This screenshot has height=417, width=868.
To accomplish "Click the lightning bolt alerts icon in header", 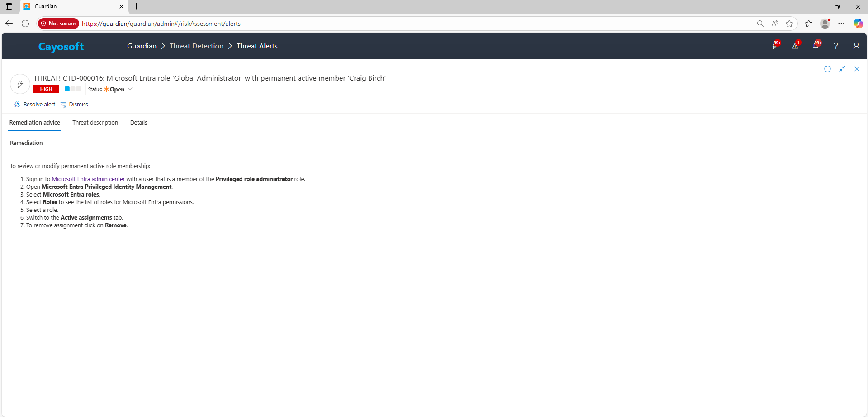I will click(x=775, y=46).
